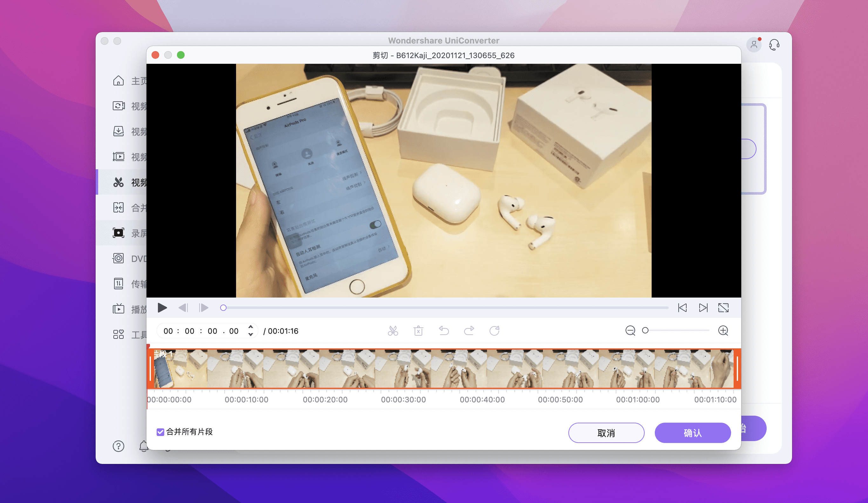Click the 取消 cancel button
The width and height of the screenshot is (868, 503).
pyautogui.click(x=606, y=433)
